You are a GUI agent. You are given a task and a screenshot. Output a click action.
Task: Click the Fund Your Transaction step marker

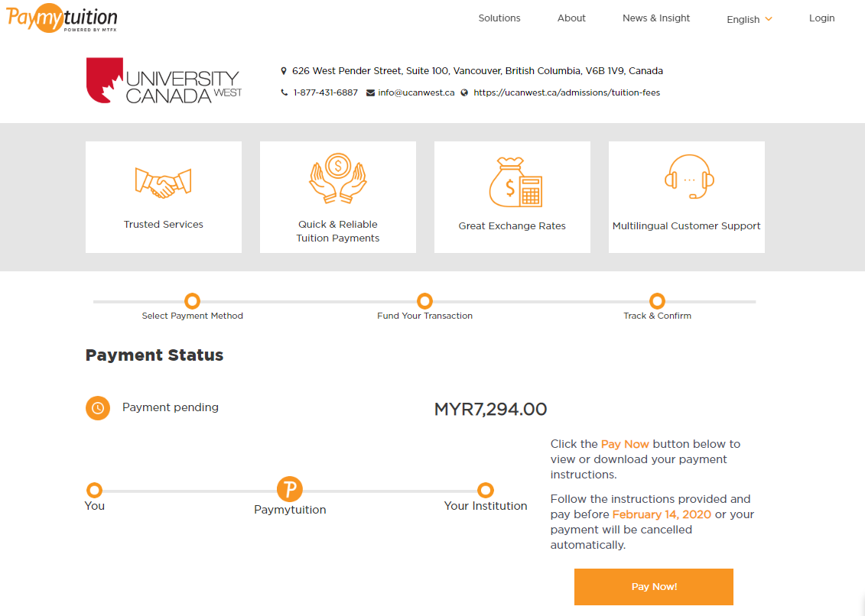(x=424, y=301)
